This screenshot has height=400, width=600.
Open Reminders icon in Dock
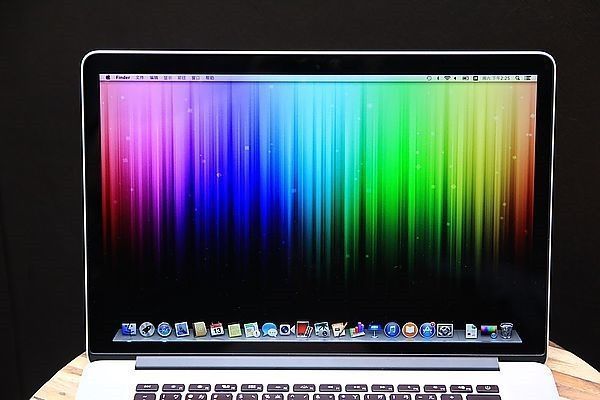tap(252, 330)
